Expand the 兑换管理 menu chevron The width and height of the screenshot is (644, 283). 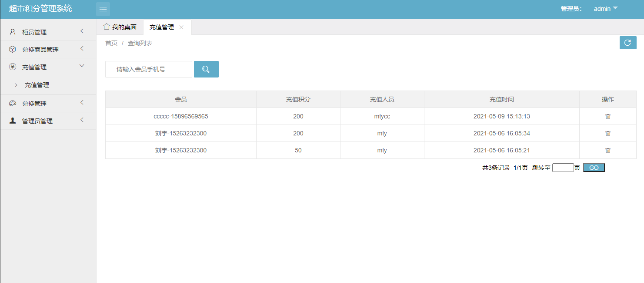pos(82,103)
